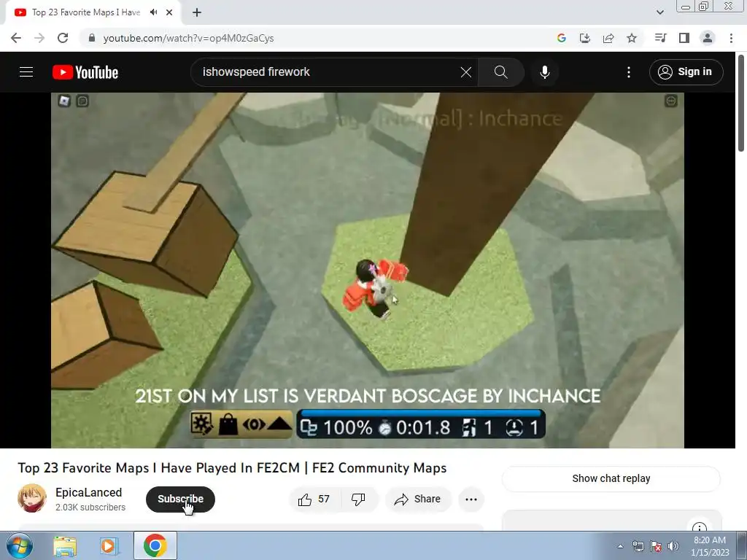Image resolution: width=747 pixels, height=560 pixels.
Task: Switch to Chrome in taskbar
Action: click(155, 545)
